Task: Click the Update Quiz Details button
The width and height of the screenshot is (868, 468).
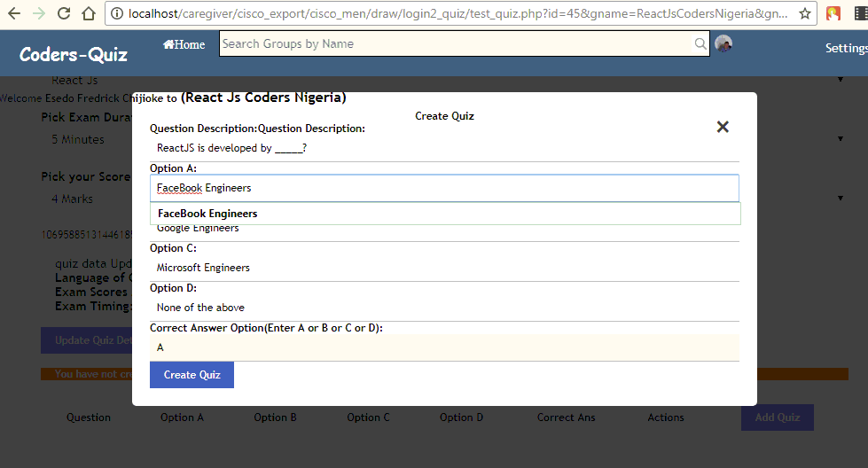Action: coord(86,340)
